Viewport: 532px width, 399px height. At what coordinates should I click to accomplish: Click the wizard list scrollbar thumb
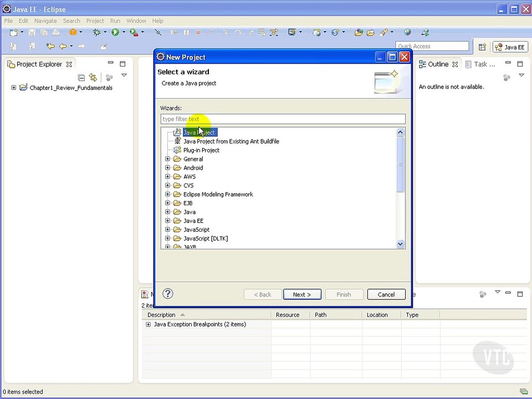pos(400,164)
